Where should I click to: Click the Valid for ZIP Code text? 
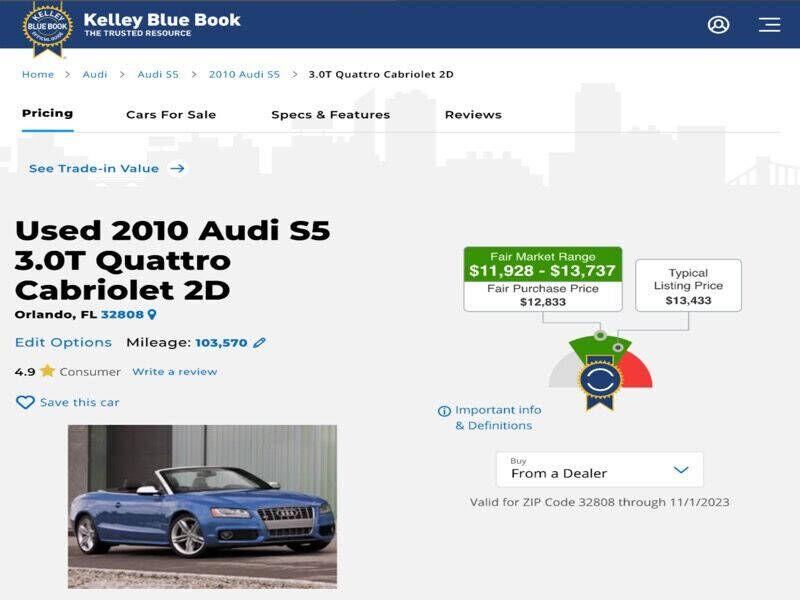coord(599,502)
